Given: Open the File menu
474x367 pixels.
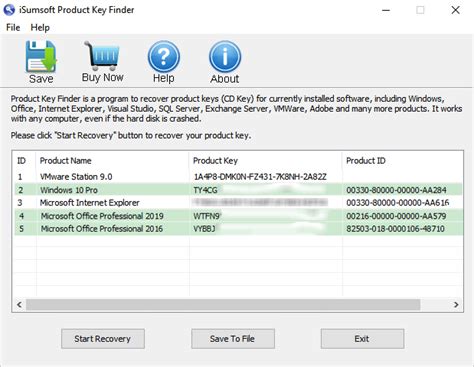Looking at the screenshot, I should click(13, 28).
